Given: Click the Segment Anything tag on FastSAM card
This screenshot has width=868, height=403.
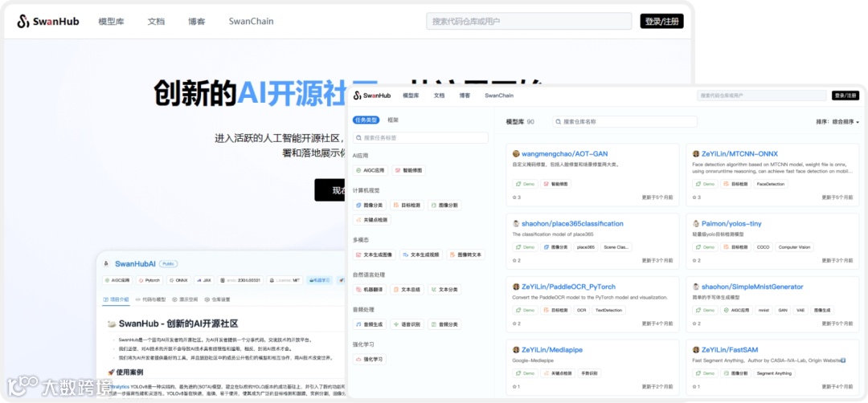Looking at the screenshot, I should [x=774, y=373].
